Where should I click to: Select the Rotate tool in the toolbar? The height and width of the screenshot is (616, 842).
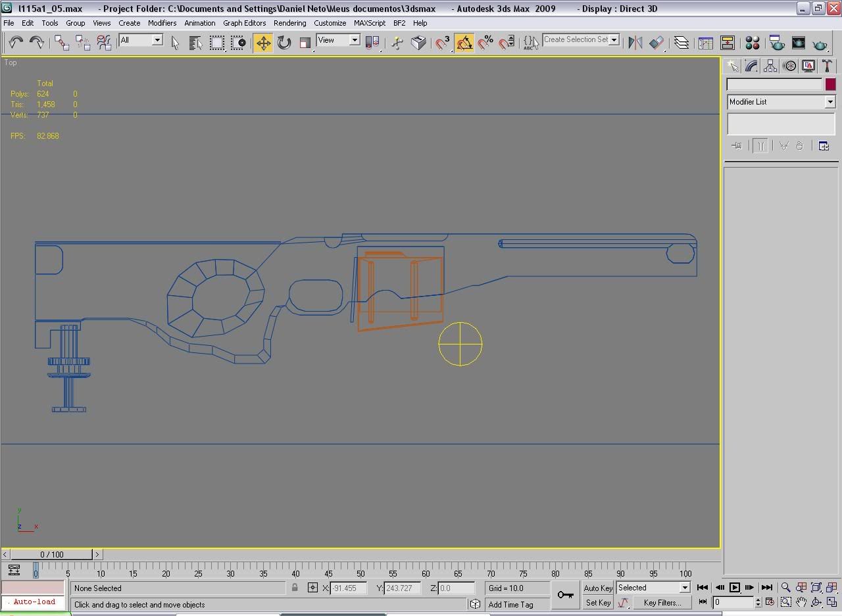(284, 43)
